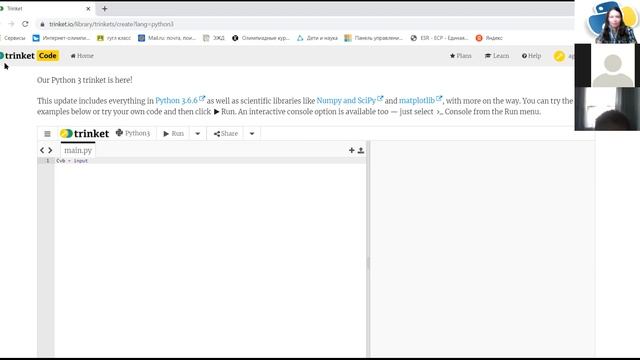Click the Python3 language label
Viewport: 640px width, 360px height.
coord(133,133)
